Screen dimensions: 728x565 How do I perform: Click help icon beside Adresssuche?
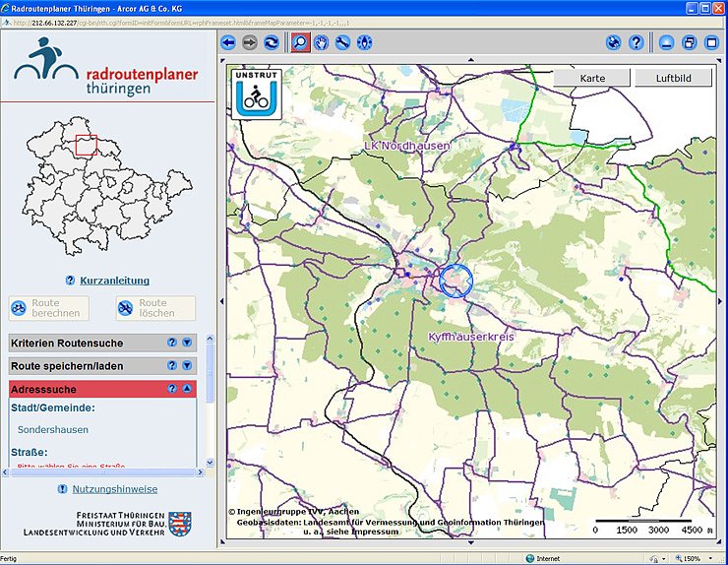click(x=172, y=389)
